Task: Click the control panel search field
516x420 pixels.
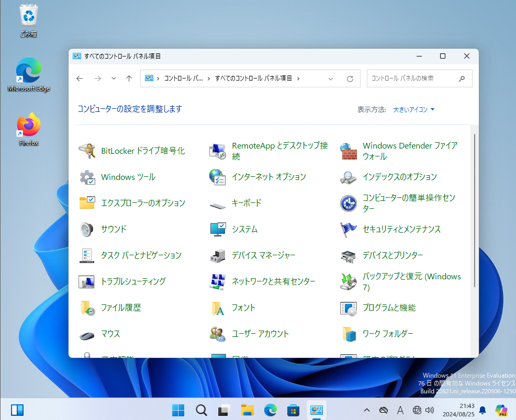Action: coord(419,78)
